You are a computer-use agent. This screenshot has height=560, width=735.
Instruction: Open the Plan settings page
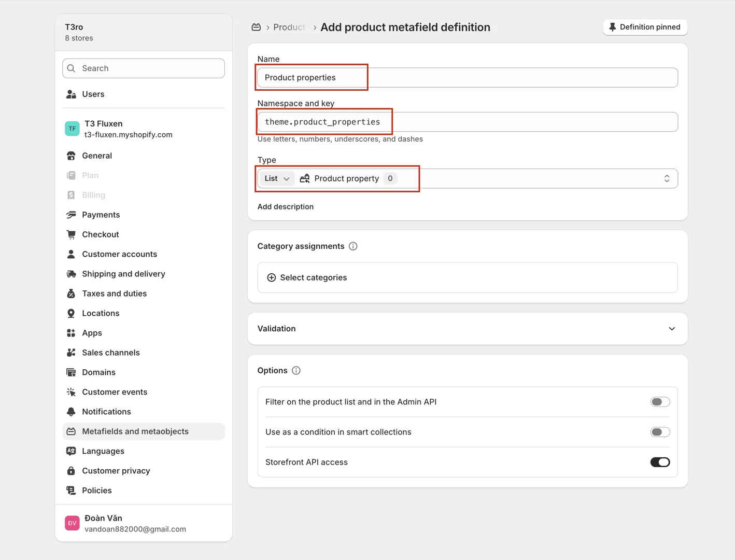(144, 175)
